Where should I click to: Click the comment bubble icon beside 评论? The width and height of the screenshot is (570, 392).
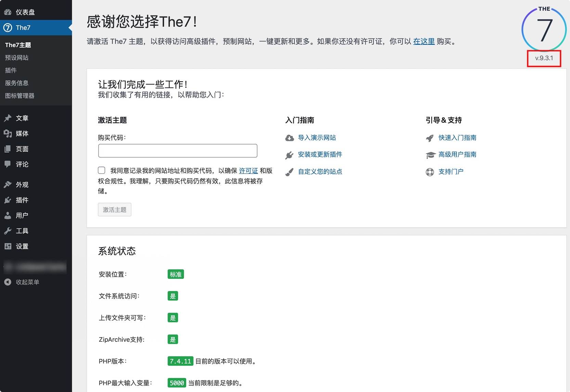(x=8, y=164)
